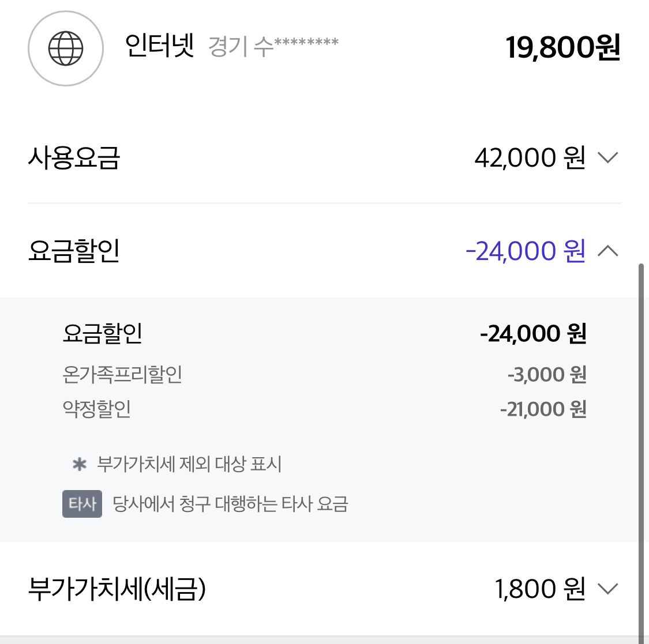Click the bold 요금할인 subtotal row

coord(324,333)
